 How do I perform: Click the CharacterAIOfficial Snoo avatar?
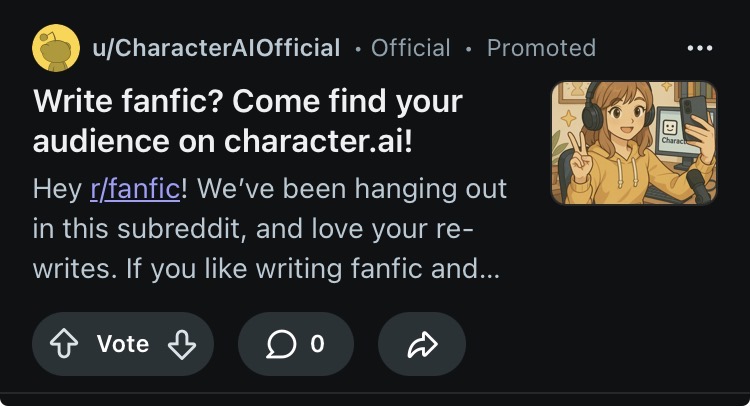(56, 48)
